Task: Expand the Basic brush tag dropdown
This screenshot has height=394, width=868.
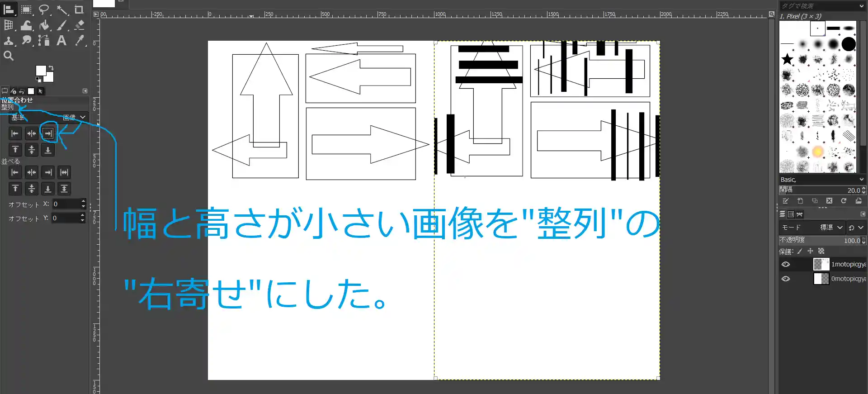Action: pyautogui.click(x=861, y=180)
